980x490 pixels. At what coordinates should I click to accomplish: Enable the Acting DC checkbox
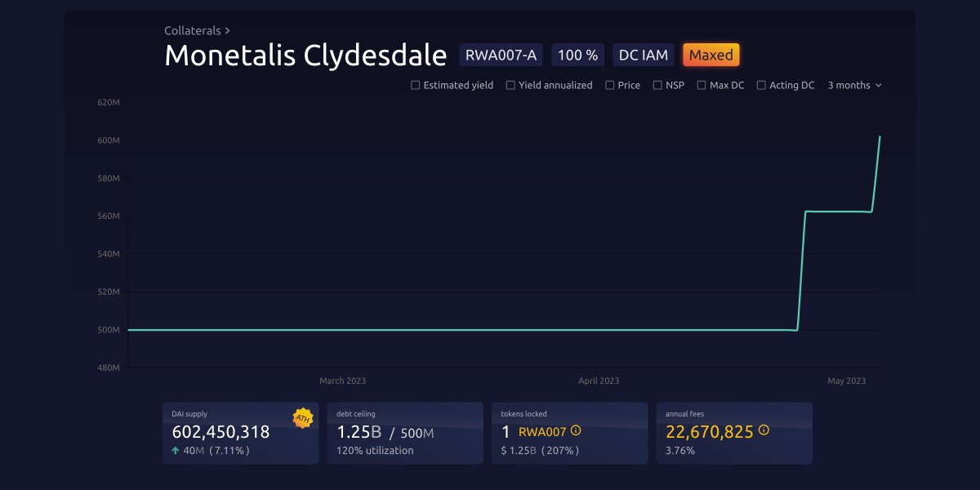[761, 85]
